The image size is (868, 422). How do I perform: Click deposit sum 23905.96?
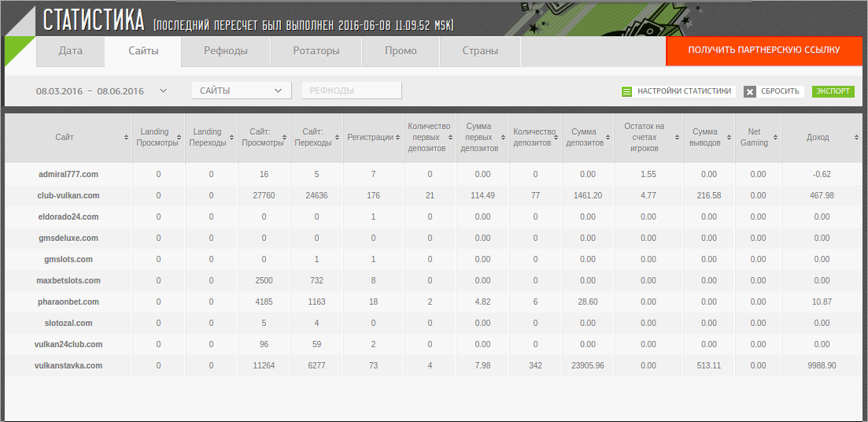pos(587,365)
